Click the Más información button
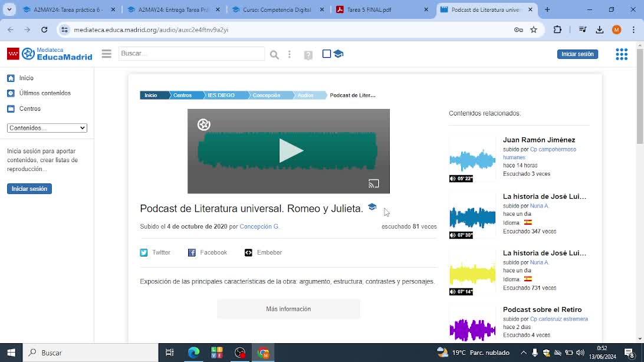Screen dimensions: 644x362 click(288, 309)
